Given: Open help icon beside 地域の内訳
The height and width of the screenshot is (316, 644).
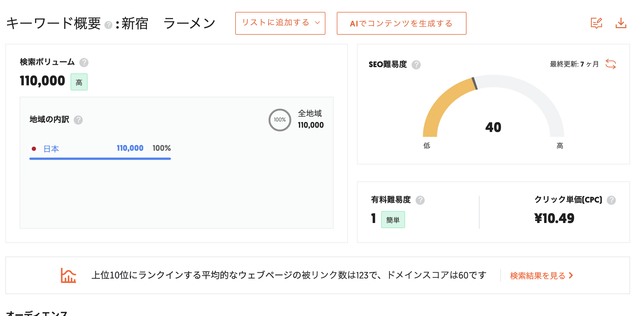Looking at the screenshot, I should click(78, 120).
